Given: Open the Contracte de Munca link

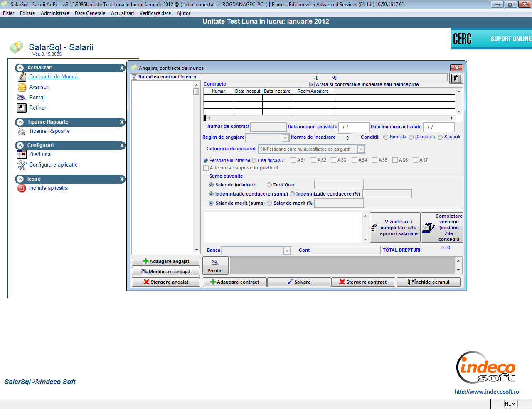Looking at the screenshot, I should point(53,77).
